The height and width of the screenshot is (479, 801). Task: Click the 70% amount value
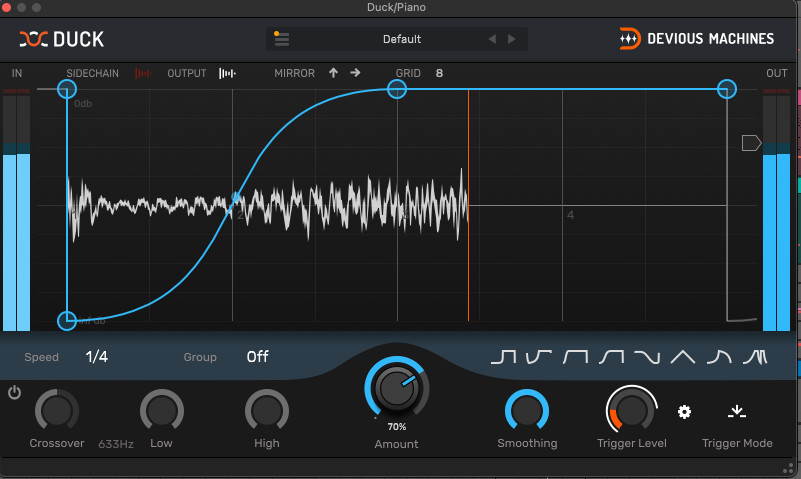[396, 426]
